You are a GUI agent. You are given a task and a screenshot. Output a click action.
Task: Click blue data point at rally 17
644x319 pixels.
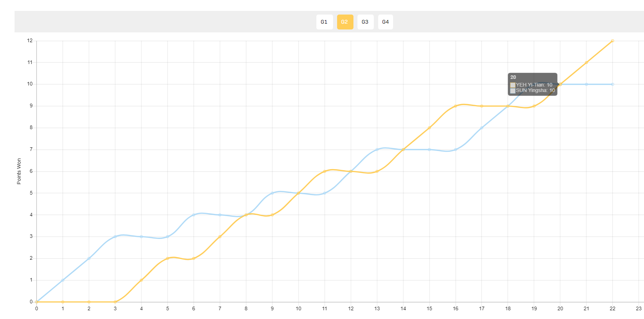click(482, 128)
